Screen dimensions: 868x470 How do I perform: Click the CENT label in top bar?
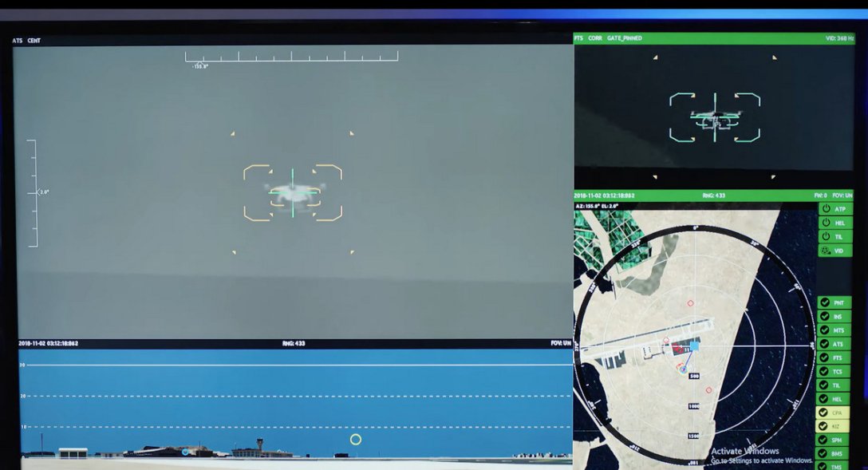[34, 41]
